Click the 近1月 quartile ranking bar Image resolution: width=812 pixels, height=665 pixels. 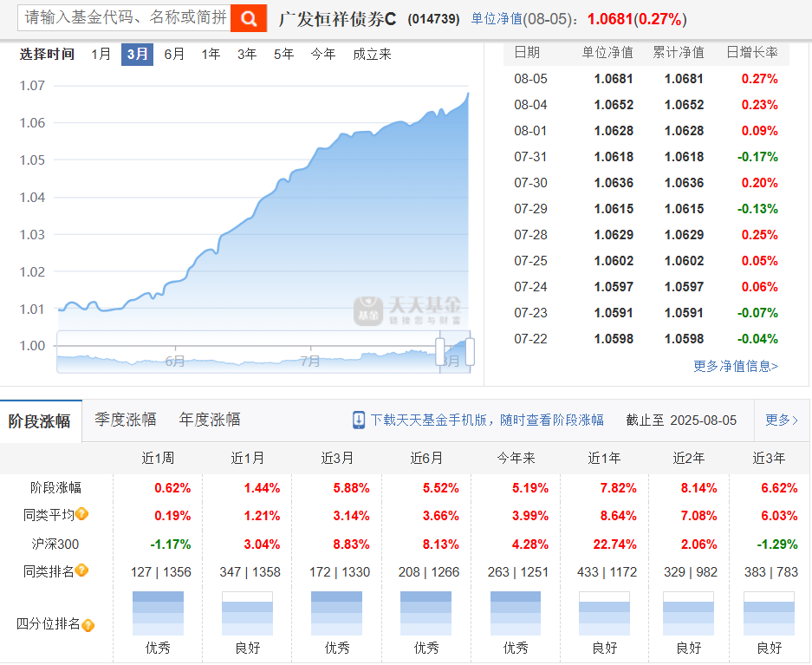(247, 613)
